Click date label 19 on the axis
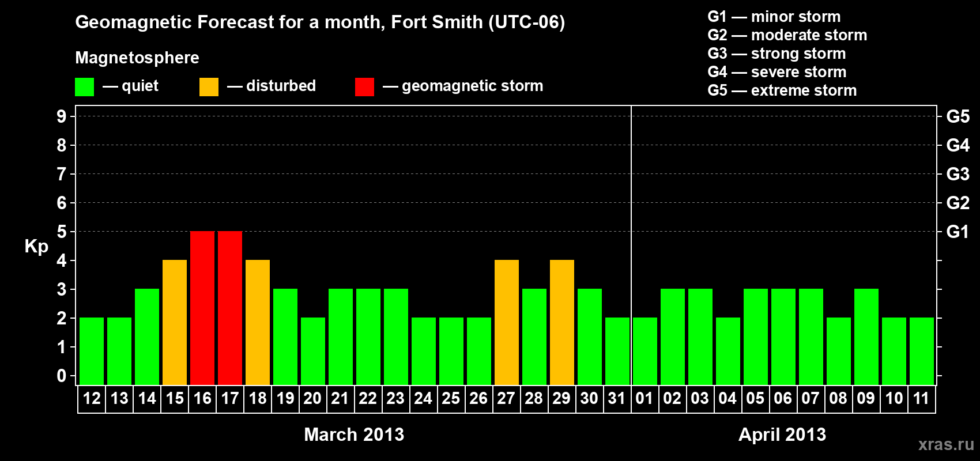This screenshot has width=980, height=461. click(x=285, y=398)
